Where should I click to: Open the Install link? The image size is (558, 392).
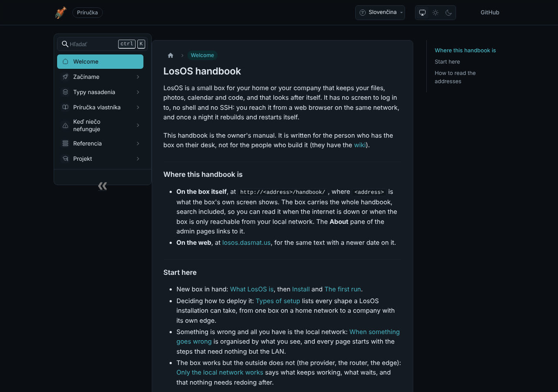point(301,289)
